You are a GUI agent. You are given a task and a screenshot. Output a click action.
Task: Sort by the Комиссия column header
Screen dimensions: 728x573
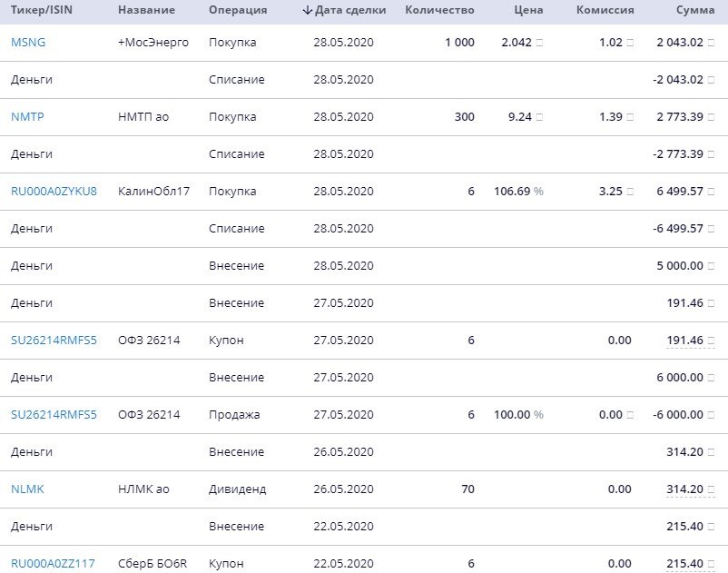605,10
